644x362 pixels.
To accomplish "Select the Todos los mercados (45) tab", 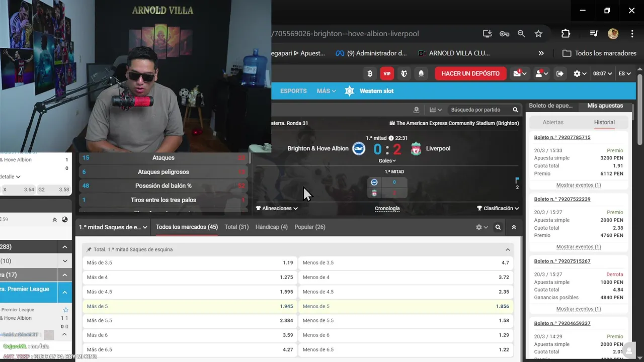I will tap(187, 227).
